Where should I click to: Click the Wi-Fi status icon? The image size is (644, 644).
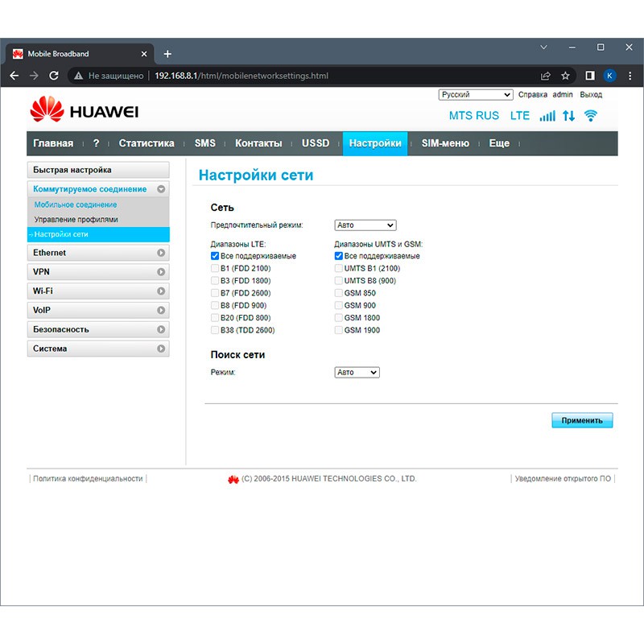[x=591, y=116]
